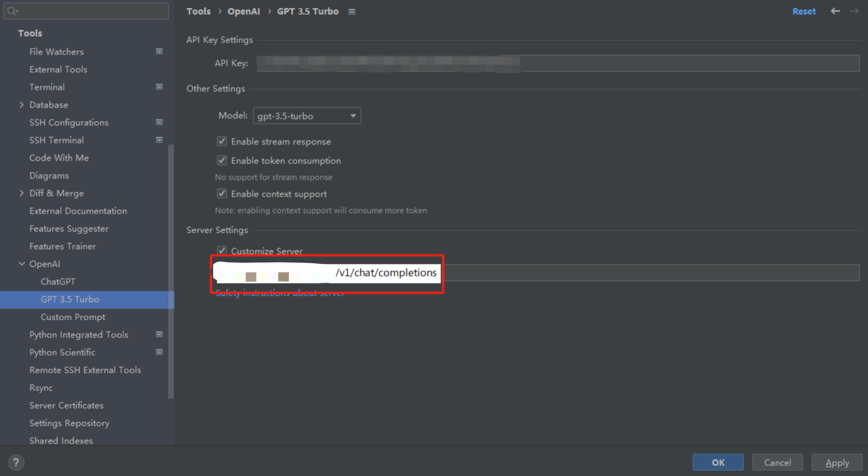Toggle Enable context support checkbox
The image size is (868, 476).
pos(222,194)
